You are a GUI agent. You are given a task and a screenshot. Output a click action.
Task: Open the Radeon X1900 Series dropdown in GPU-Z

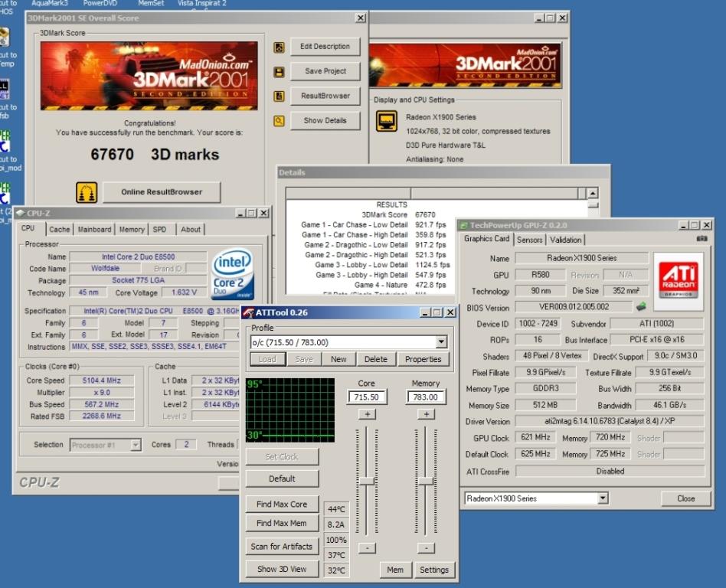coord(603,498)
